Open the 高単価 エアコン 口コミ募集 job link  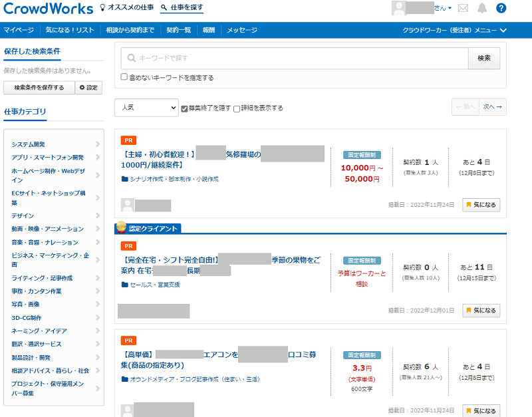click(x=219, y=360)
